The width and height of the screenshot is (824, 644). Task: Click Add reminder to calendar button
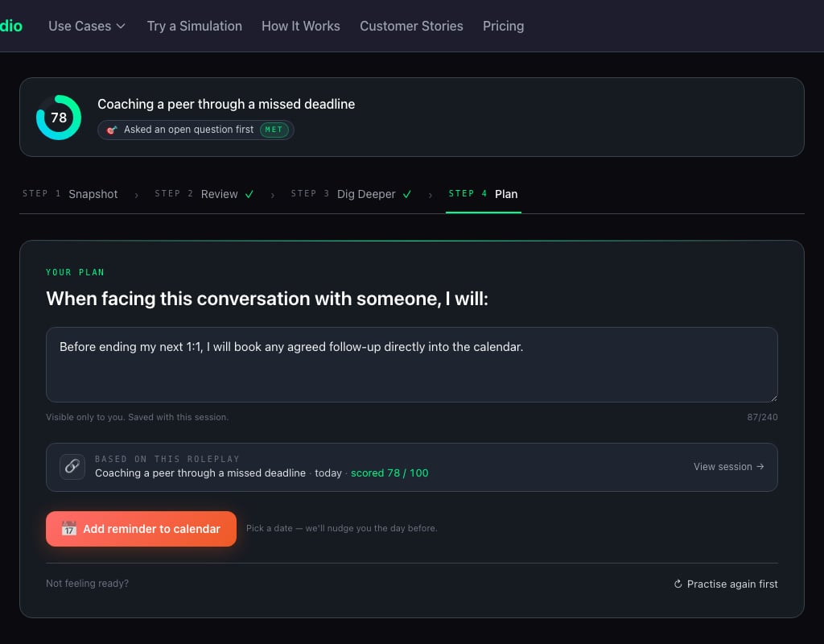point(141,529)
